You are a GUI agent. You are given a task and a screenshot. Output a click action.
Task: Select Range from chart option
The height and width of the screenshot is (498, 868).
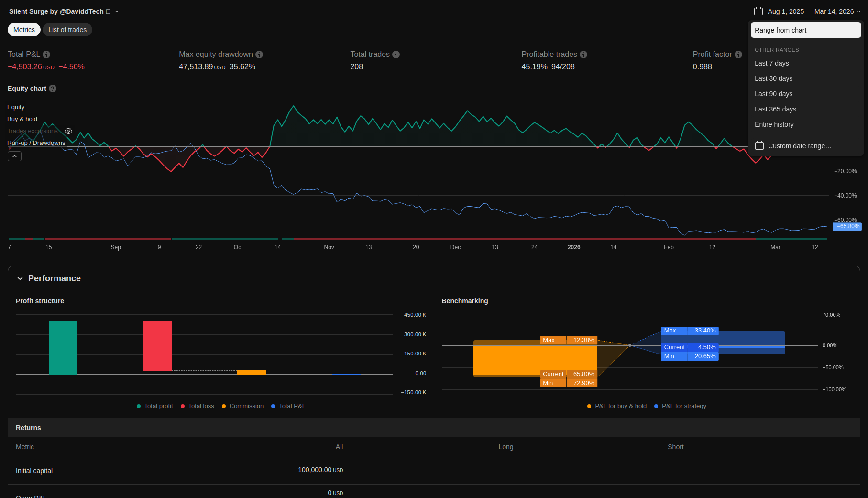point(805,30)
